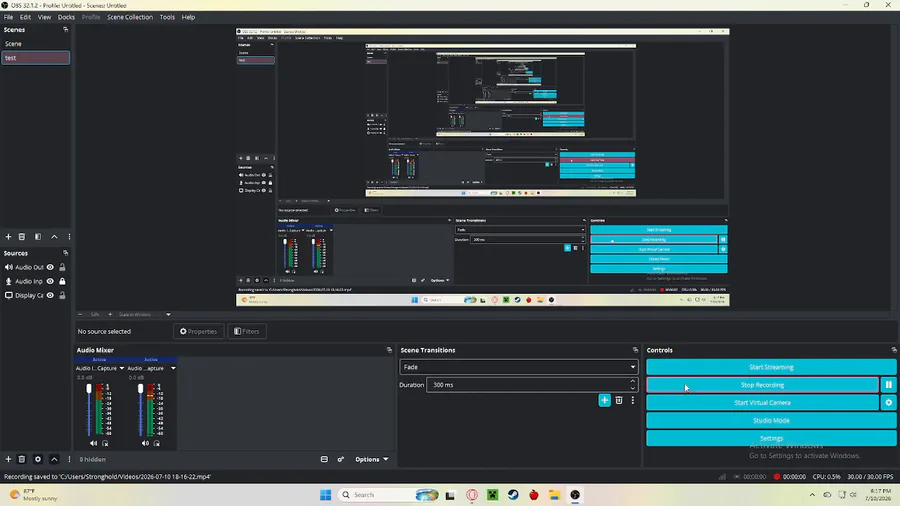The image size is (900, 506).
Task: Remove selected source with trash icon
Action: pyautogui.click(x=22, y=459)
